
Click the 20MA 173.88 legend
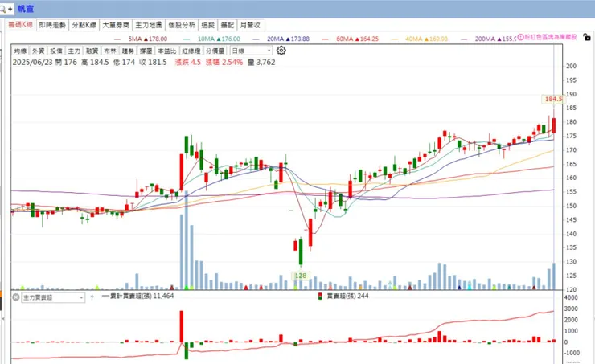click(x=281, y=39)
